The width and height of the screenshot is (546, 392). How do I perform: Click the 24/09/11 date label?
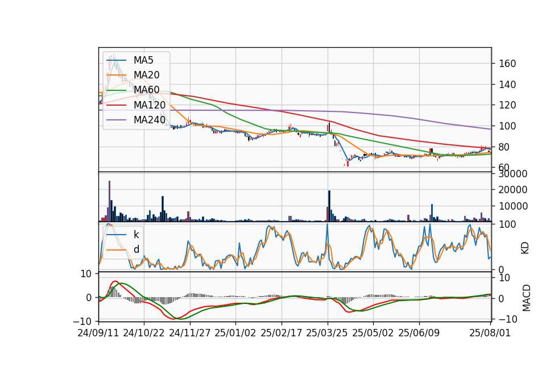(x=98, y=333)
